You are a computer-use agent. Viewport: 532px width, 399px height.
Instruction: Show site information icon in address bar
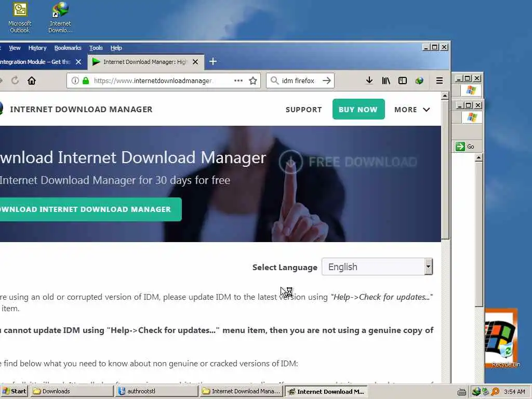(x=75, y=81)
